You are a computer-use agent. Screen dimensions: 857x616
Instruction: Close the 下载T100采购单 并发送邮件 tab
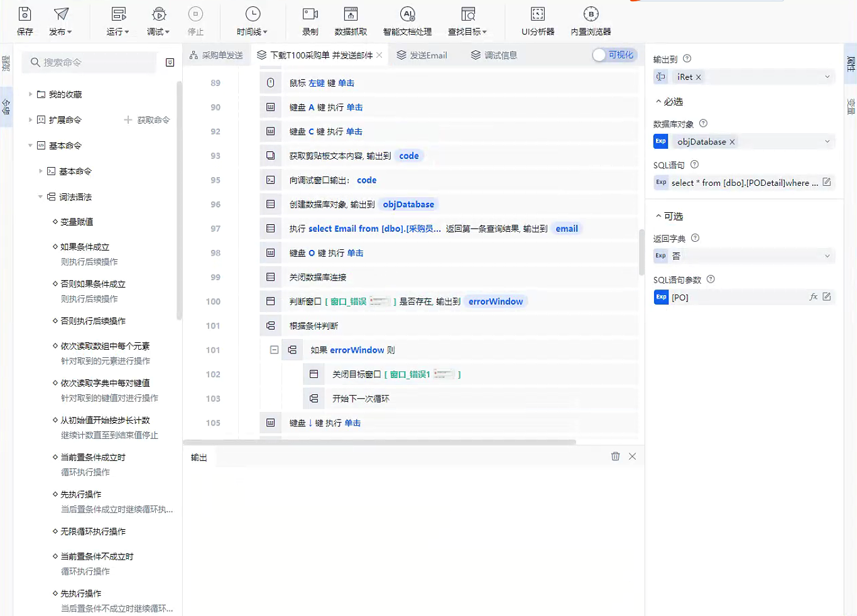379,55
